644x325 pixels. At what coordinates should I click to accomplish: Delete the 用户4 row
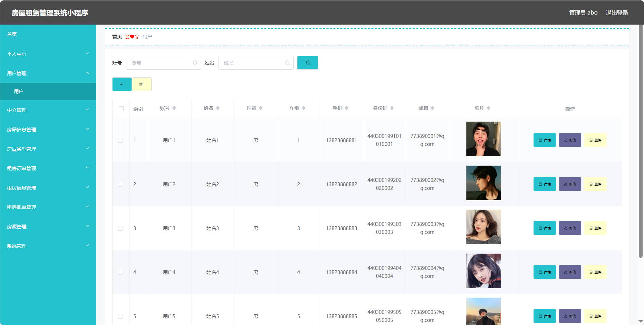(595, 272)
